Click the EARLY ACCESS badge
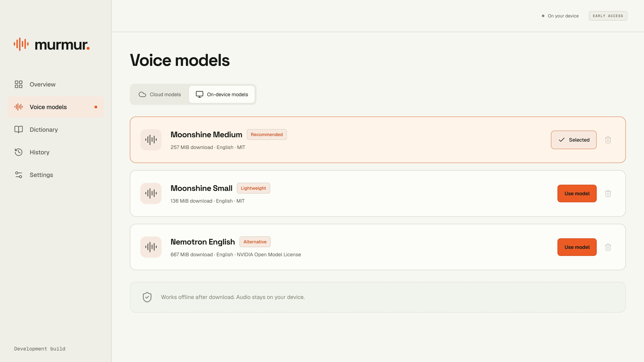Viewport: 644px width, 362px height. 608,16
